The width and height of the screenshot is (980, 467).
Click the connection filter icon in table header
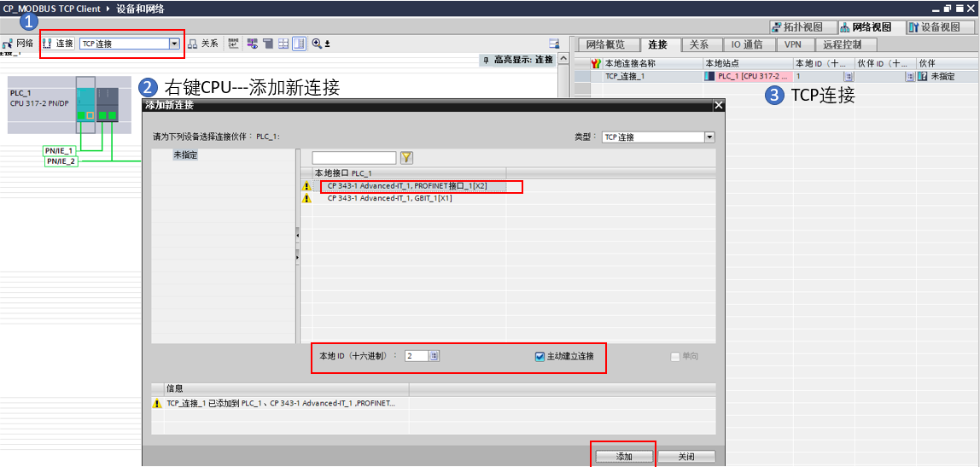click(596, 63)
